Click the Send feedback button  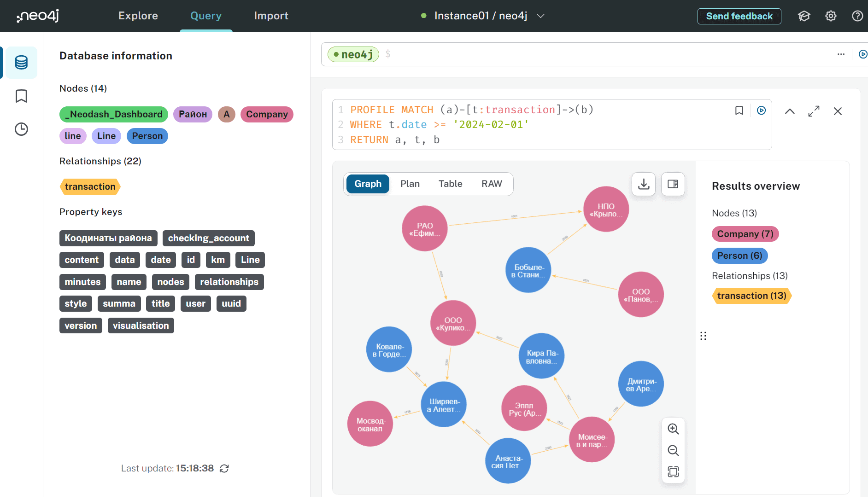coord(739,16)
